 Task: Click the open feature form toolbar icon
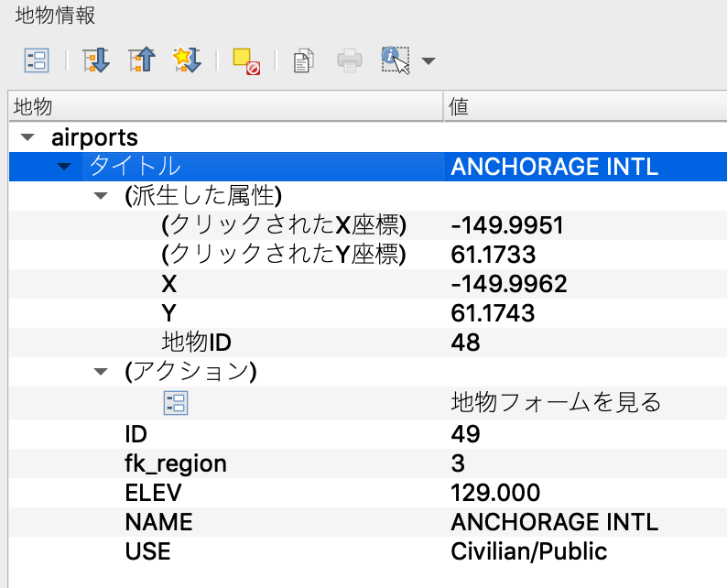36,60
